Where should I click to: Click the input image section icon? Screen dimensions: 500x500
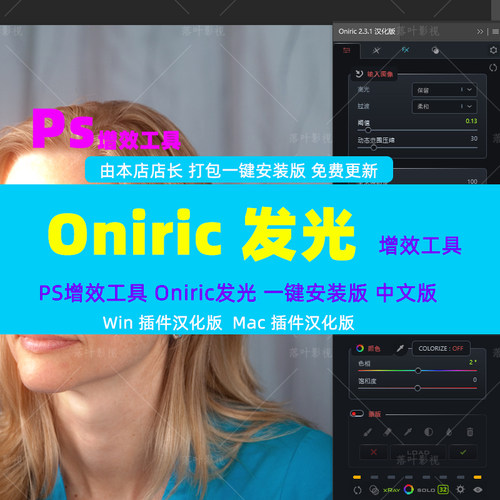click(359, 74)
